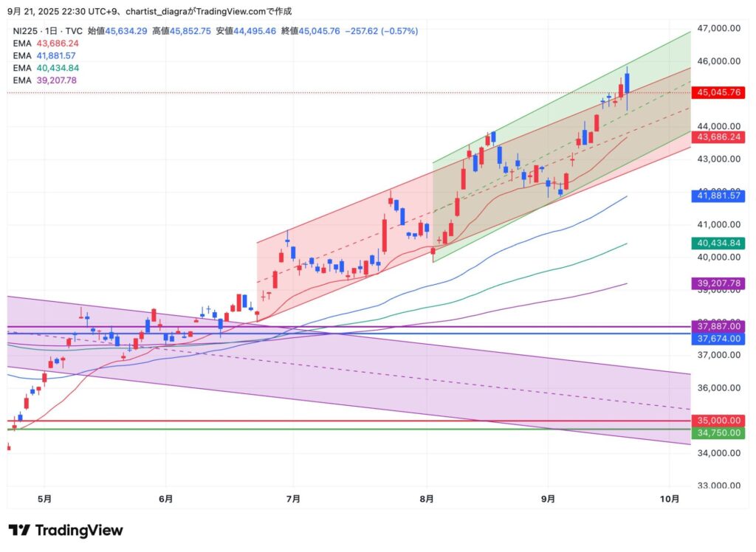Click the green 40,434.84 price axis tag

pos(717,243)
